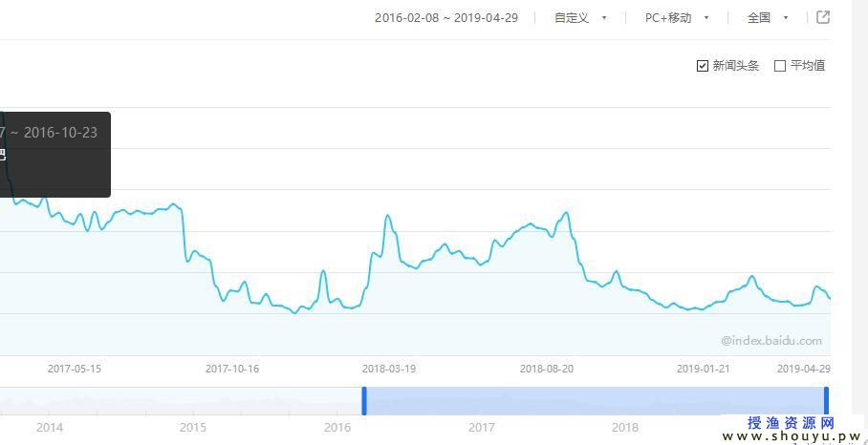Click the 2017-05-15 axis label
This screenshot has height=445, width=868.
pos(75,369)
